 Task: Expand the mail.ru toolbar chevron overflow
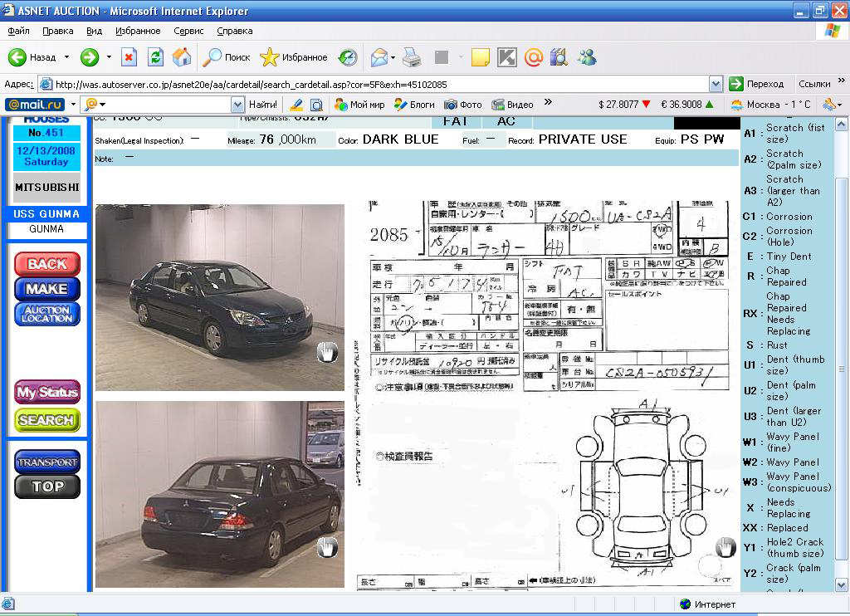(548, 102)
